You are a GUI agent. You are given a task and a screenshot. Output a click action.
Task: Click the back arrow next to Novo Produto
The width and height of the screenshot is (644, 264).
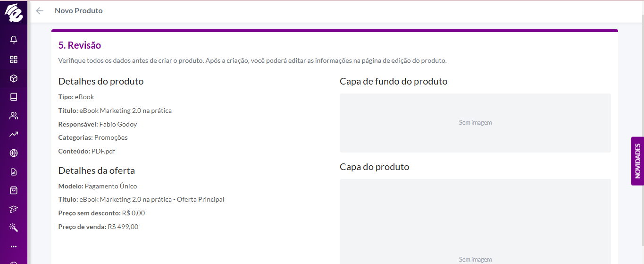pyautogui.click(x=40, y=11)
